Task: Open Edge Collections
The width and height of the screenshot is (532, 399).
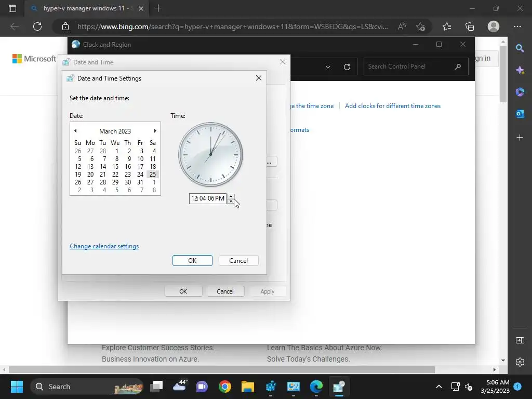Action: (470, 26)
